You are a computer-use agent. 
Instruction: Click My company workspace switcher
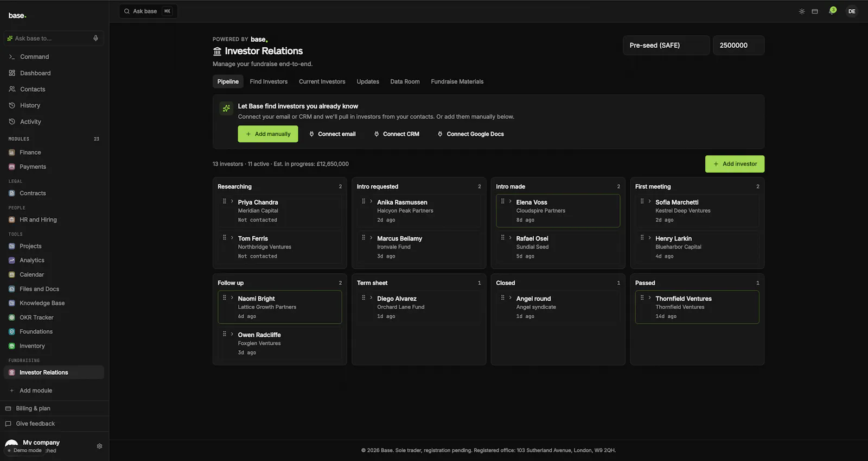coord(41,443)
